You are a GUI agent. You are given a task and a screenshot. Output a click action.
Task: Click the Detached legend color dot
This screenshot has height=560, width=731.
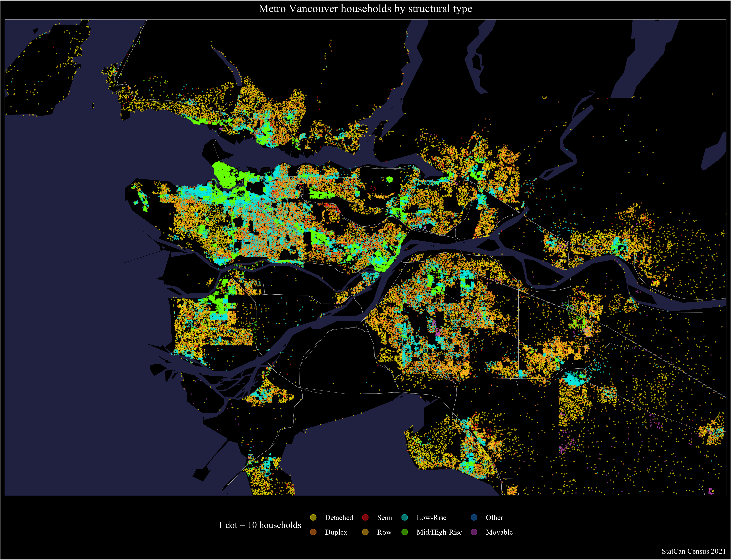[313, 517]
